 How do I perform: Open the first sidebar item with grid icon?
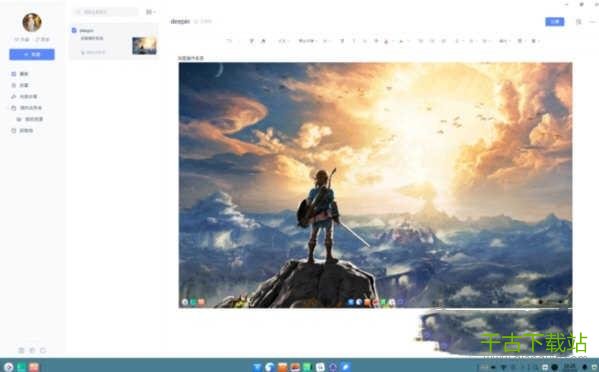20,74
